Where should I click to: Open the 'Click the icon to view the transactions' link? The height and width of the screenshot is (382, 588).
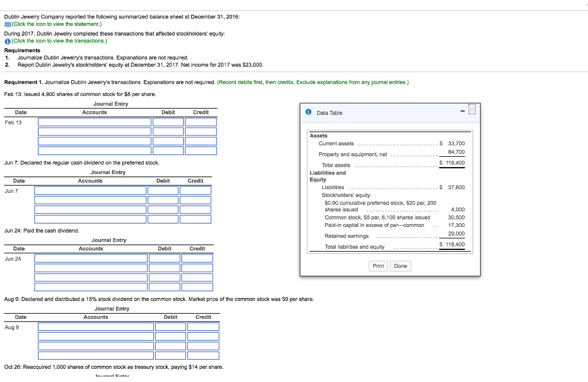click(x=59, y=41)
